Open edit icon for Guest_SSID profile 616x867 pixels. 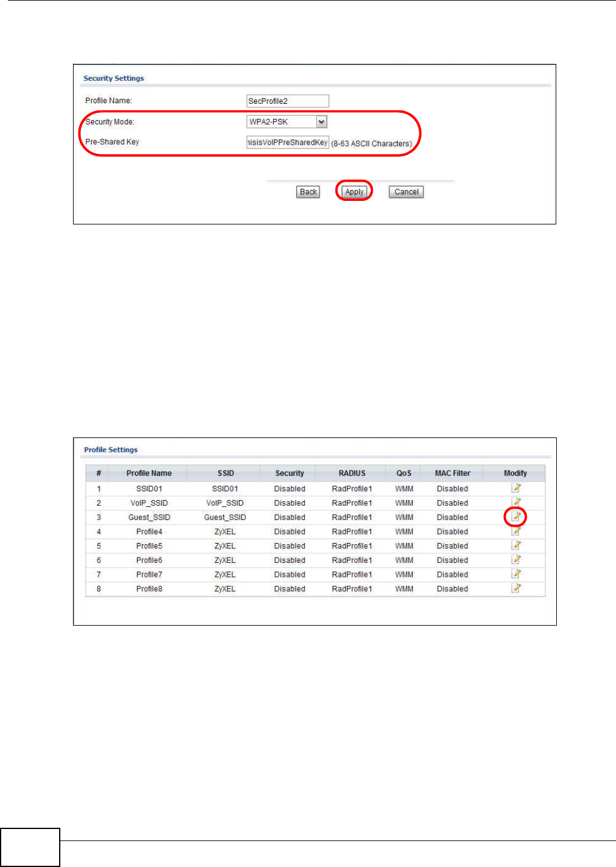click(x=516, y=516)
